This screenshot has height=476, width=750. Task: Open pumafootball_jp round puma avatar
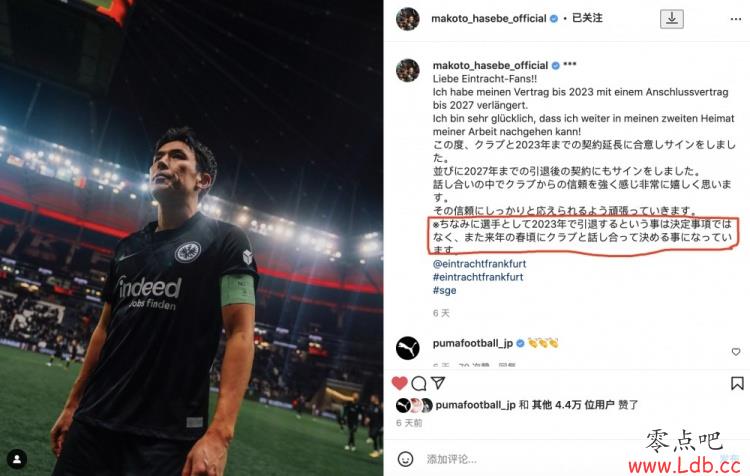(x=408, y=348)
